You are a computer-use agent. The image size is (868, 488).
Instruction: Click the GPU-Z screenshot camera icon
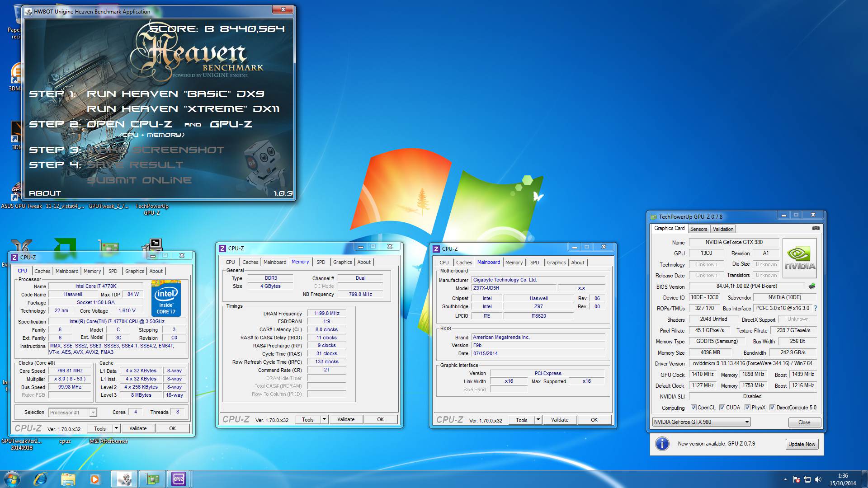point(816,228)
